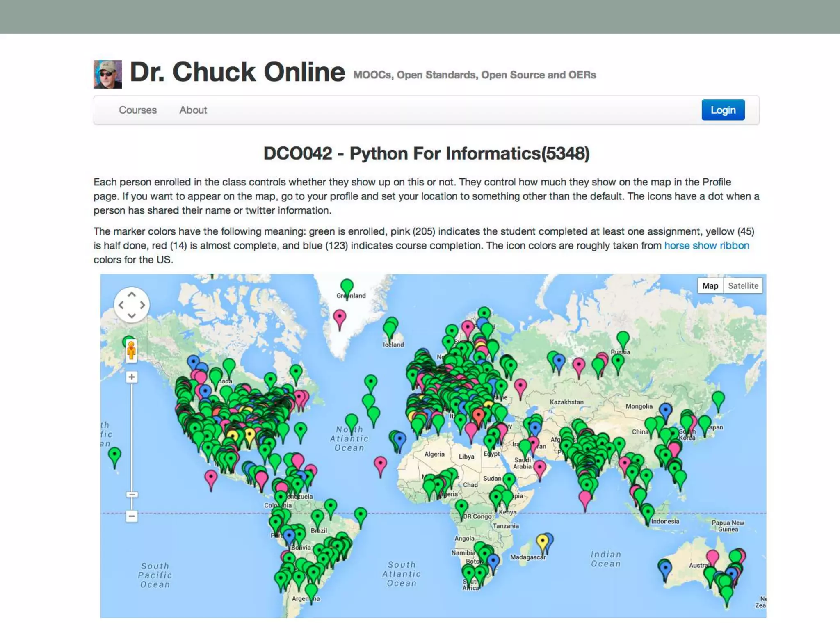
Task: Pan the map up with top arrow
Action: (x=131, y=295)
